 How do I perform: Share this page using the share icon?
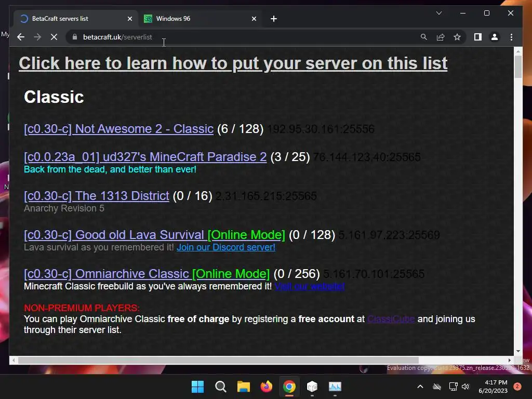441,37
